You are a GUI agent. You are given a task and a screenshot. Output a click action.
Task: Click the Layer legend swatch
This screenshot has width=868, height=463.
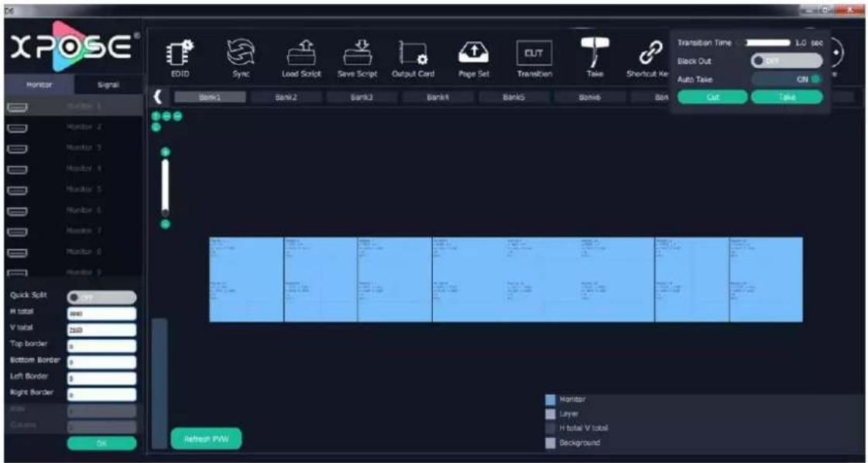550,413
